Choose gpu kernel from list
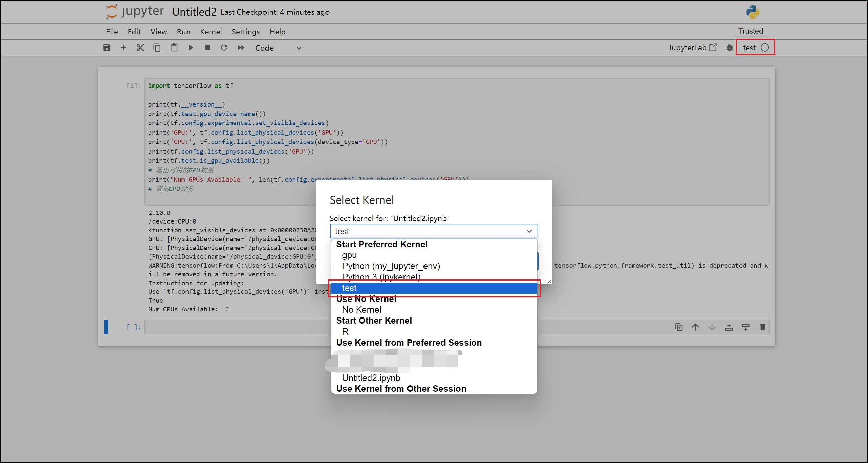The width and height of the screenshot is (868, 463). coord(349,255)
